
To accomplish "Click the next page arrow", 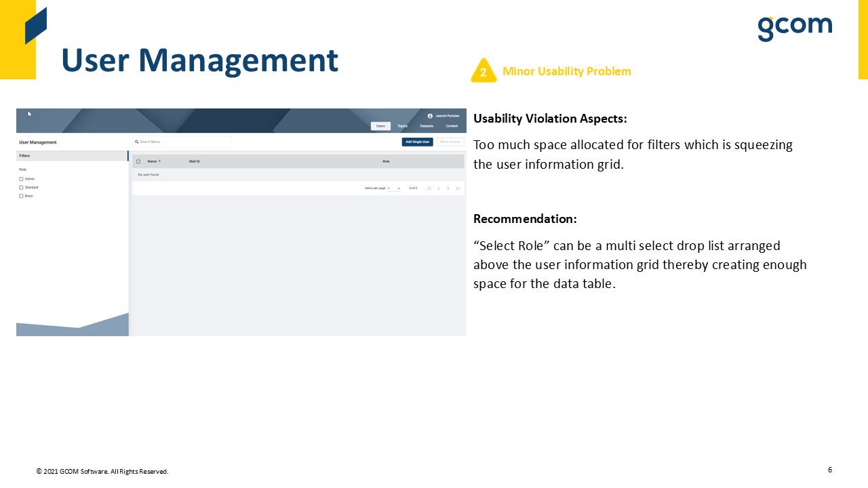I will click(x=448, y=188).
